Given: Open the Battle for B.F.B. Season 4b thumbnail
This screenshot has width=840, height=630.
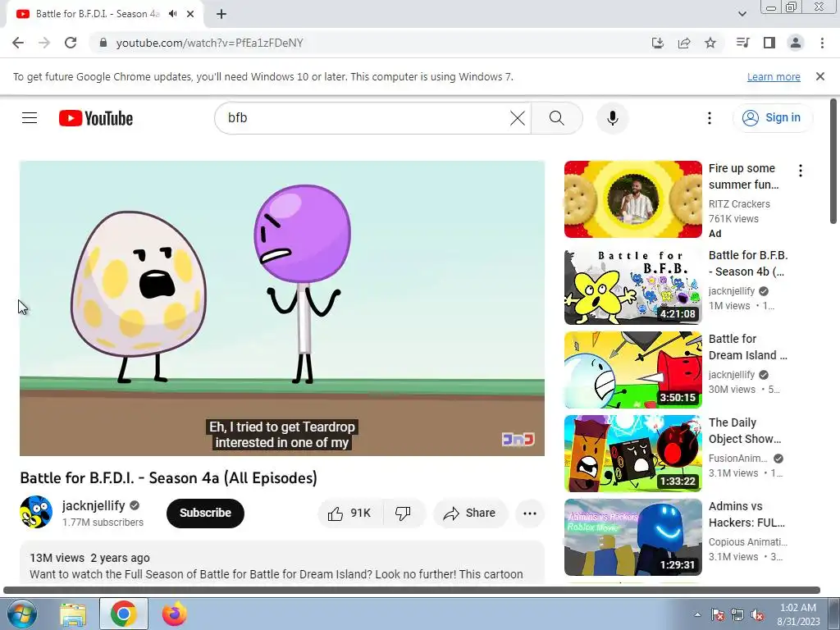Looking at the screenshot, I should pyautogui.click(x=632, y=286).
